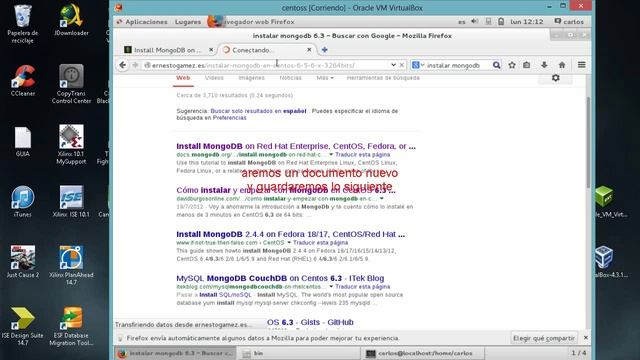Click Traducir esta página for docs.mongodb result
The image size is (640, 360).
(x=362, y=155)
